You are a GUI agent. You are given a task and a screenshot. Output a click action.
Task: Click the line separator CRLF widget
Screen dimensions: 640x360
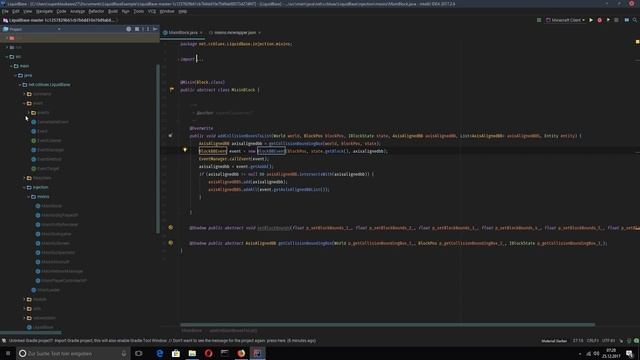[x=592, y=341]
